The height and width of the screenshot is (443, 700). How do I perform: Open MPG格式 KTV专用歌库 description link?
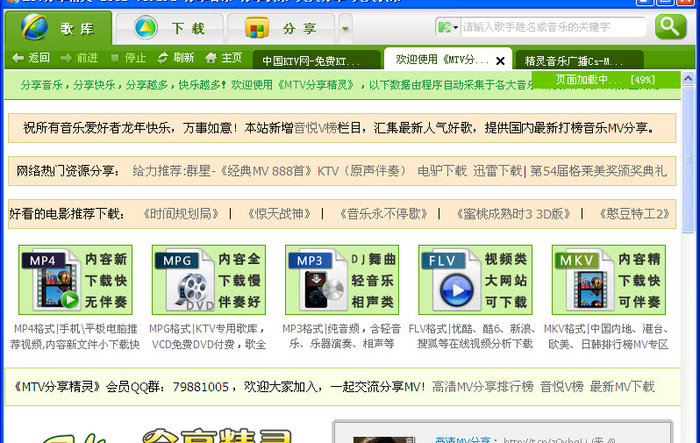coord(208,337)
